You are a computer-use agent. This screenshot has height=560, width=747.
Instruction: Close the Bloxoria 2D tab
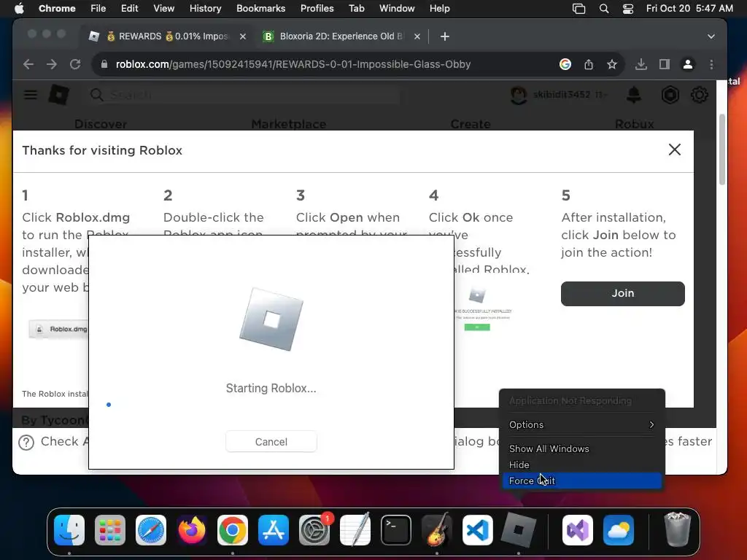click(x=417, y=36)
